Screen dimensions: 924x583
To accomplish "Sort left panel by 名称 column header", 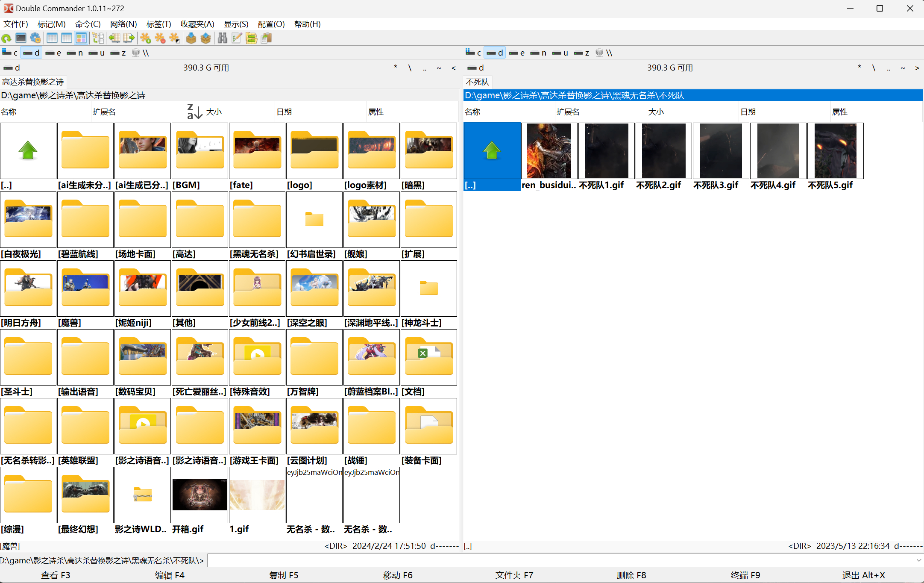I will (x=45, y=112).
